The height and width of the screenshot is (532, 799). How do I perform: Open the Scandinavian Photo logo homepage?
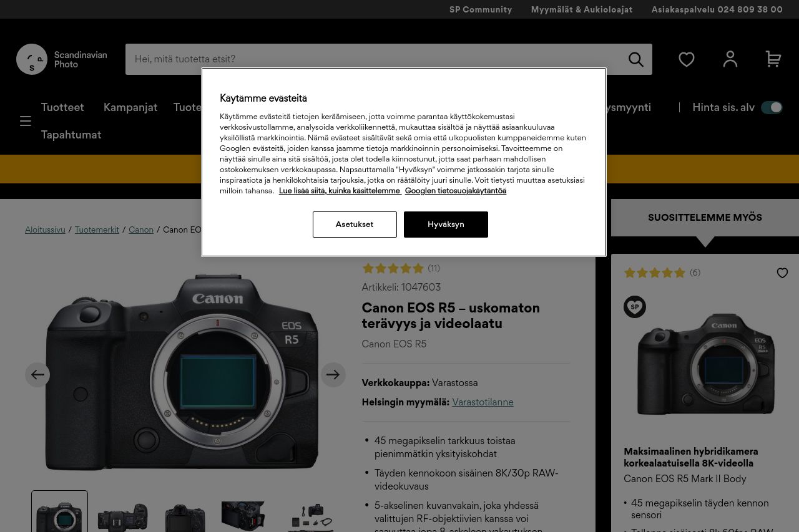[62, 59]
